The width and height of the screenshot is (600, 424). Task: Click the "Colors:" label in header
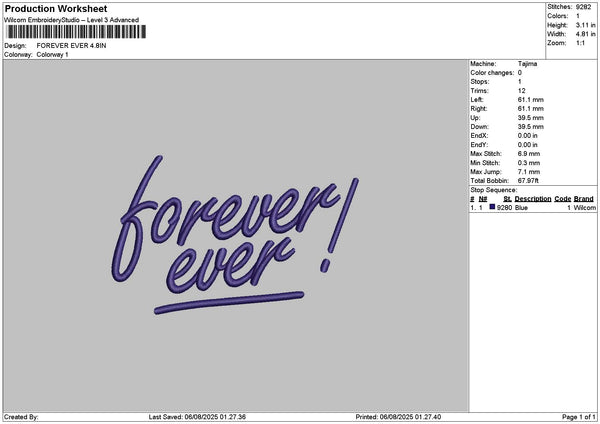(558, 16)
